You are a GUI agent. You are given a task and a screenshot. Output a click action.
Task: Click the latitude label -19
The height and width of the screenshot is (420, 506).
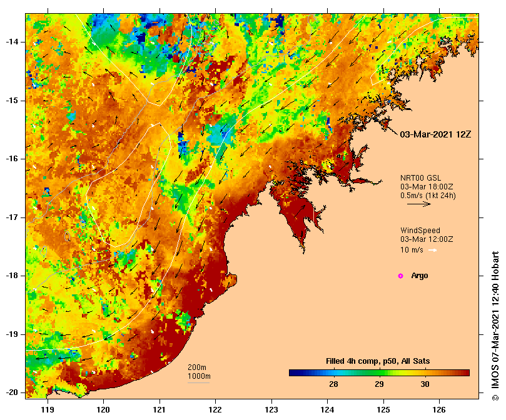12,334
